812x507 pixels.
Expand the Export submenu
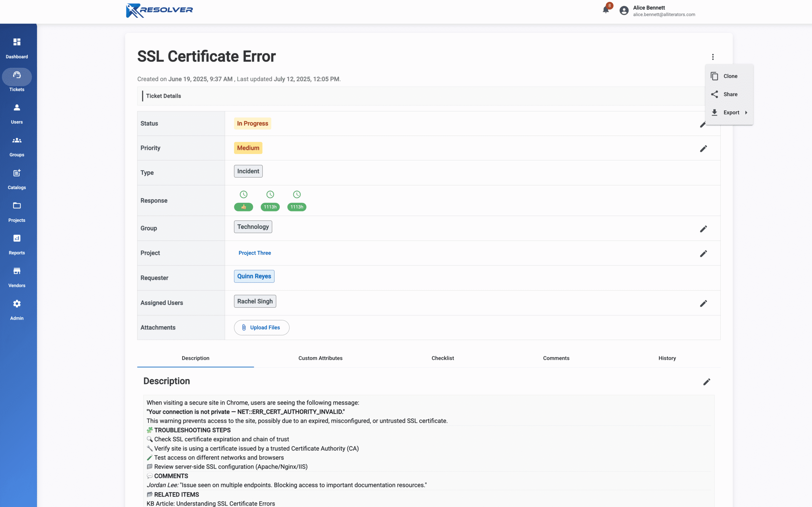[731, 113]
